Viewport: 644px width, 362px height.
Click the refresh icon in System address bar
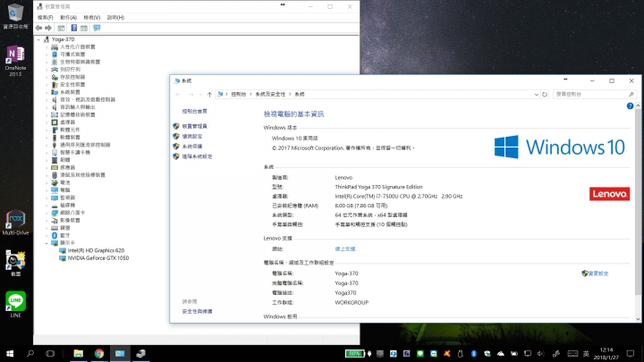pyautogui.click(x=545, y=95)
